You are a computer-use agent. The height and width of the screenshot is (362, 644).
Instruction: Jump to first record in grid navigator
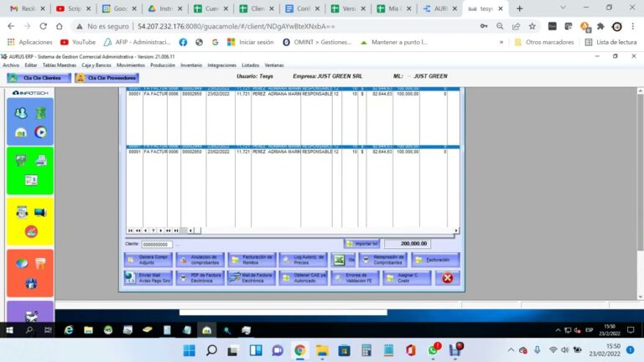(130, 230)
